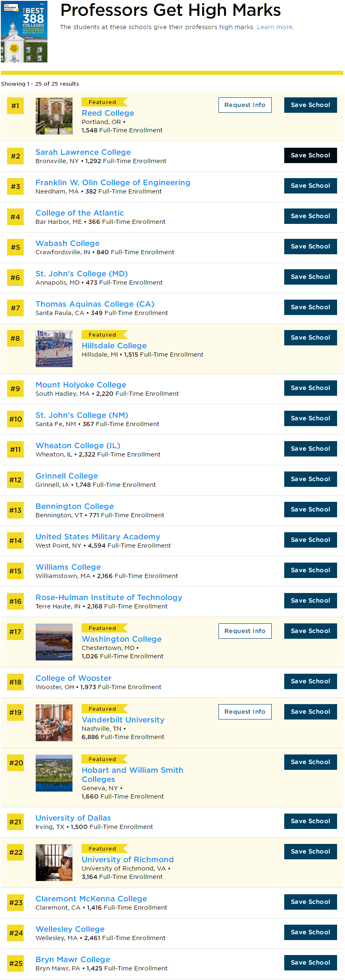The image size is (345, 980).
Task: Save Claremont McKenna College
Action: point(310,902)
